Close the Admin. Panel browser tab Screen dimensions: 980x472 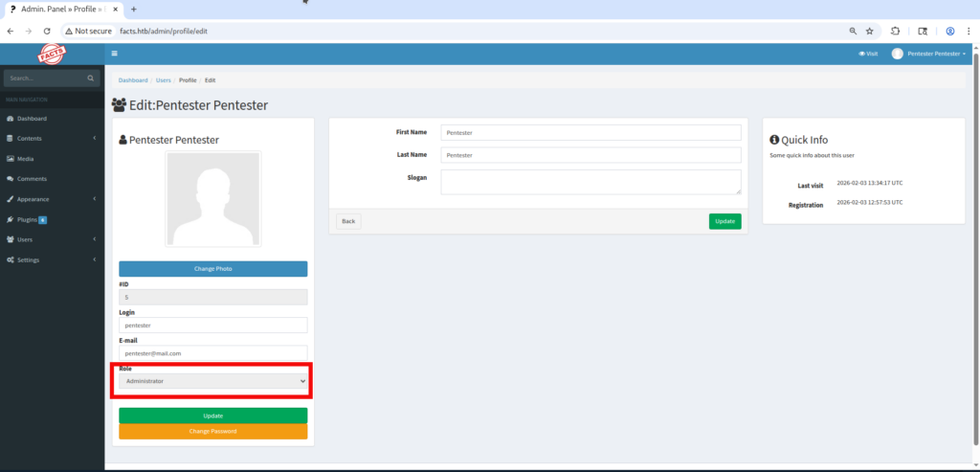coord(115,10)
